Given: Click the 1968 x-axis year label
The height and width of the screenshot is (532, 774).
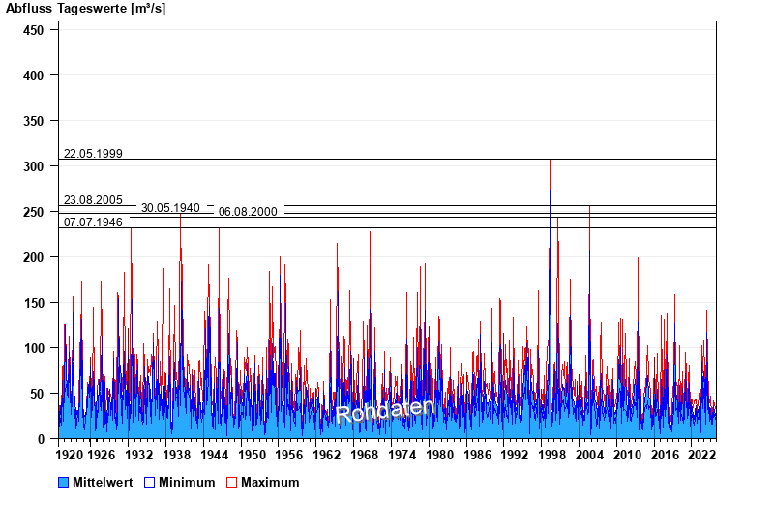Looking at the screenshot, I should 364,454.
